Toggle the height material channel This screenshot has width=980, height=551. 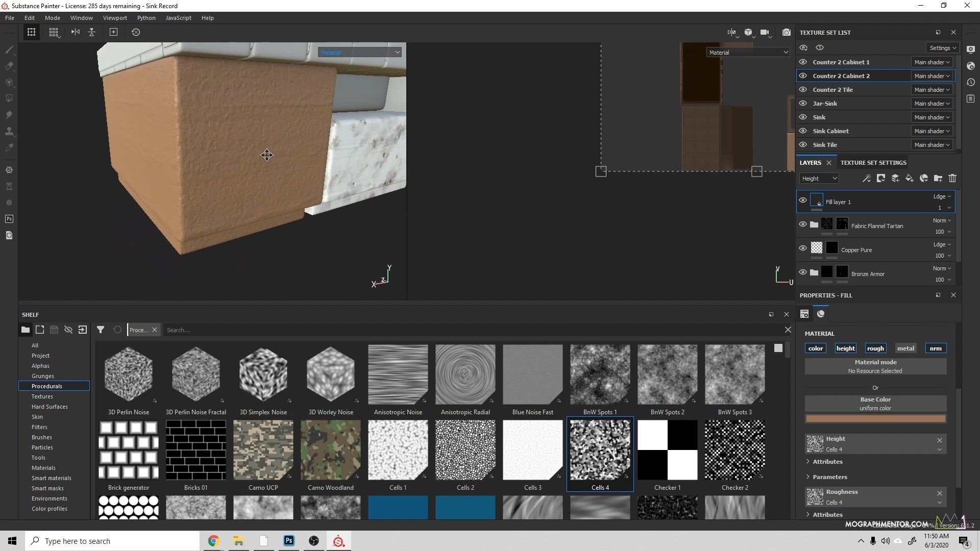pyautogui.click(x=845, y=348)
